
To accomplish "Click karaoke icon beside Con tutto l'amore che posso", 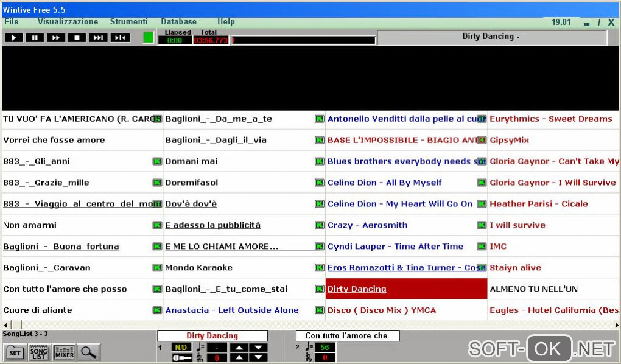I will click(157, 289).
